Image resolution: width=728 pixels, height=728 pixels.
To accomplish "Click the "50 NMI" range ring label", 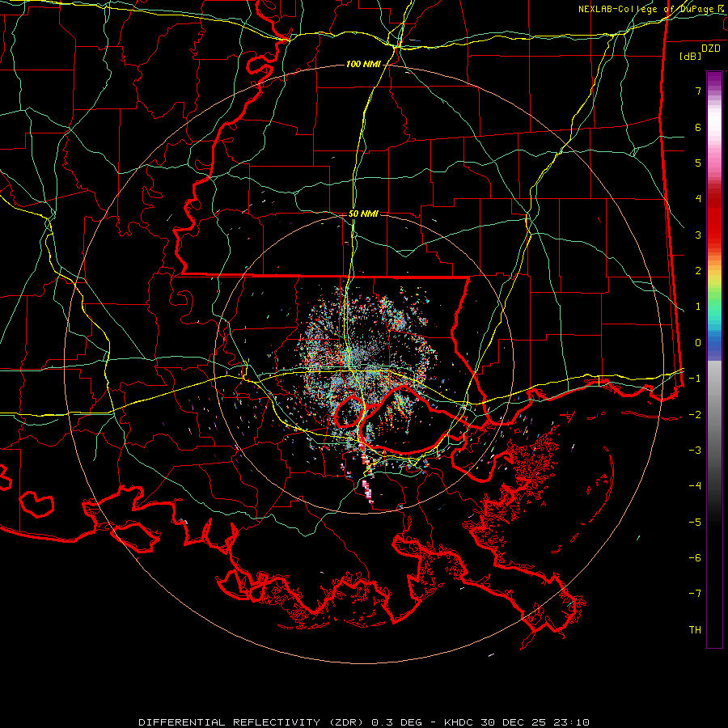I will pyautogui.click(x=363, y=214).
